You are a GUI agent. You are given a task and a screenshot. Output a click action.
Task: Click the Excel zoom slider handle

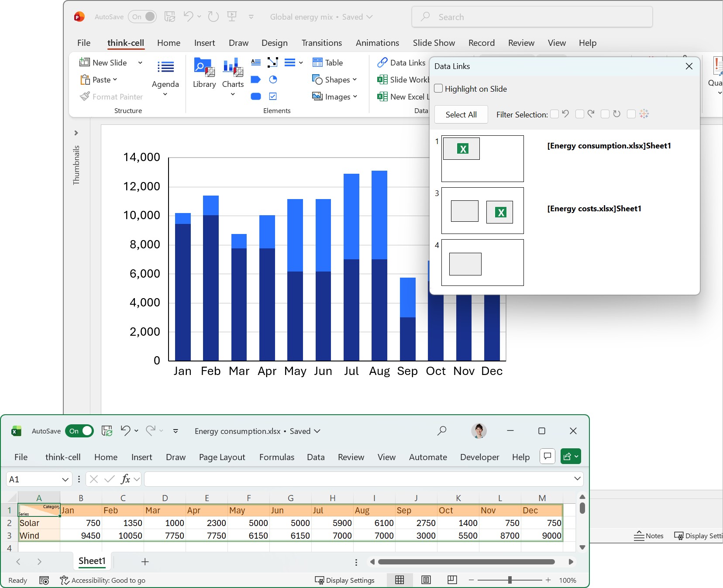coord(510,580)
